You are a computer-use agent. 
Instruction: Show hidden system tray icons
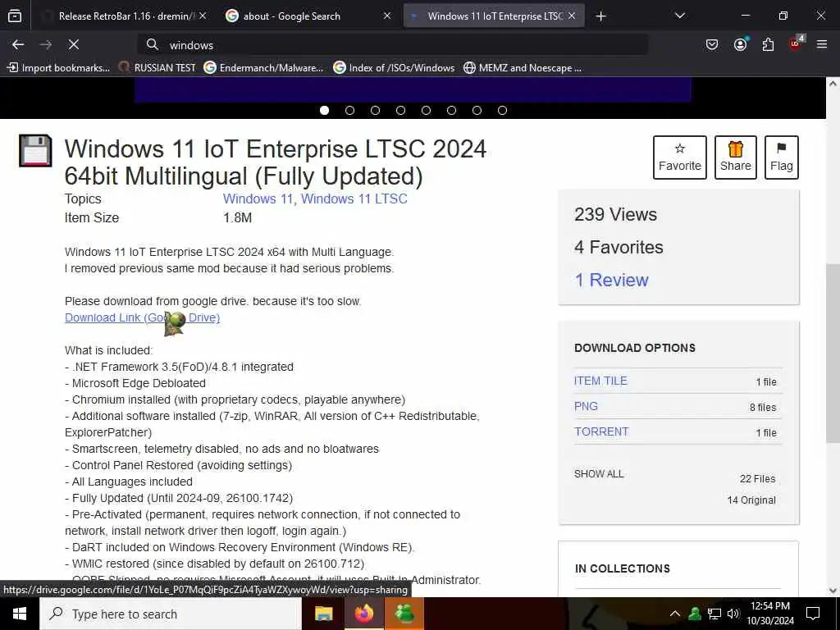tap(675, 614)
